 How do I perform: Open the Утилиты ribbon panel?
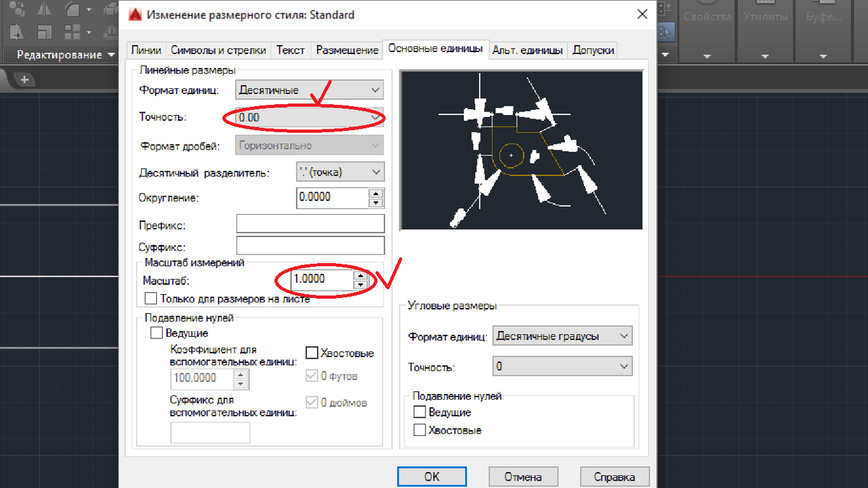pos(765,32)
